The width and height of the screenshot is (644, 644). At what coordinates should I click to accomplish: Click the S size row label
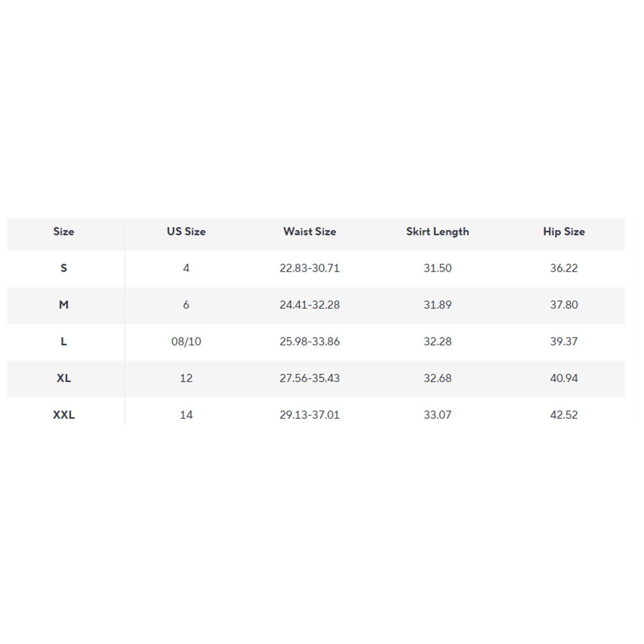(64, 268)
